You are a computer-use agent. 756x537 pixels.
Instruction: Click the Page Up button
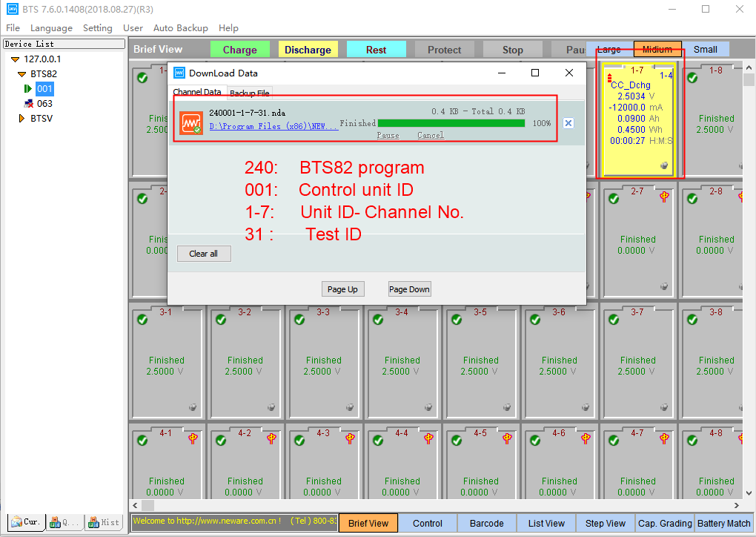(x=342, y=289)
